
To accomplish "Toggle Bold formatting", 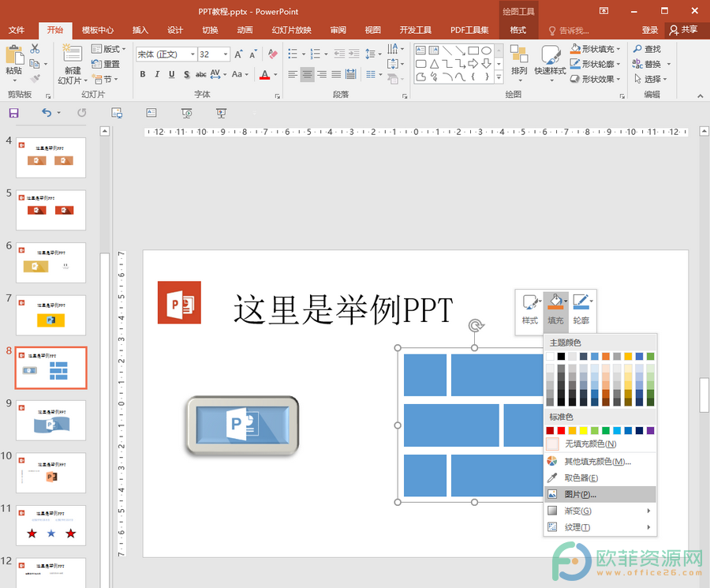I will click(x=143, y=74).
